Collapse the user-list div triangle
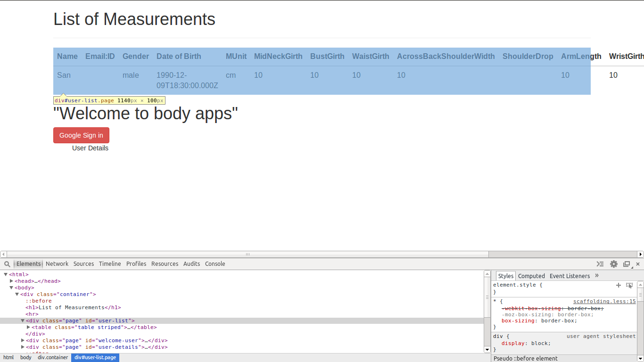The image size is (644, 362). [x=23, y=321]
